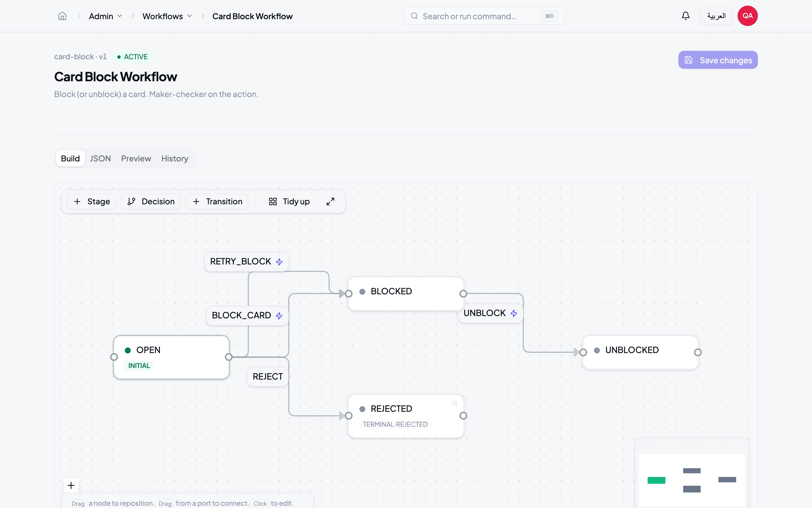Click the BLOCKED node's right output port
Viewport: 812px width, 508px height.
pos(464,294)
